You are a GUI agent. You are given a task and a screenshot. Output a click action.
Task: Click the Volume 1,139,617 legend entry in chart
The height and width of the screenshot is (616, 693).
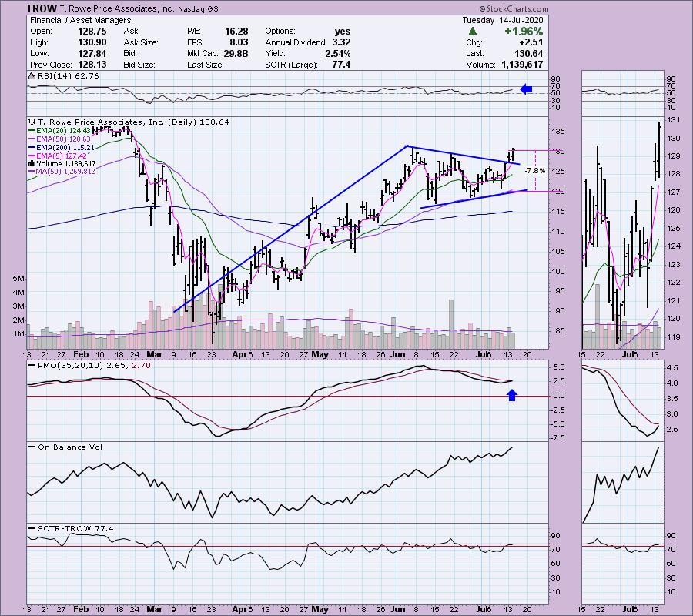(x=62, y=163)
